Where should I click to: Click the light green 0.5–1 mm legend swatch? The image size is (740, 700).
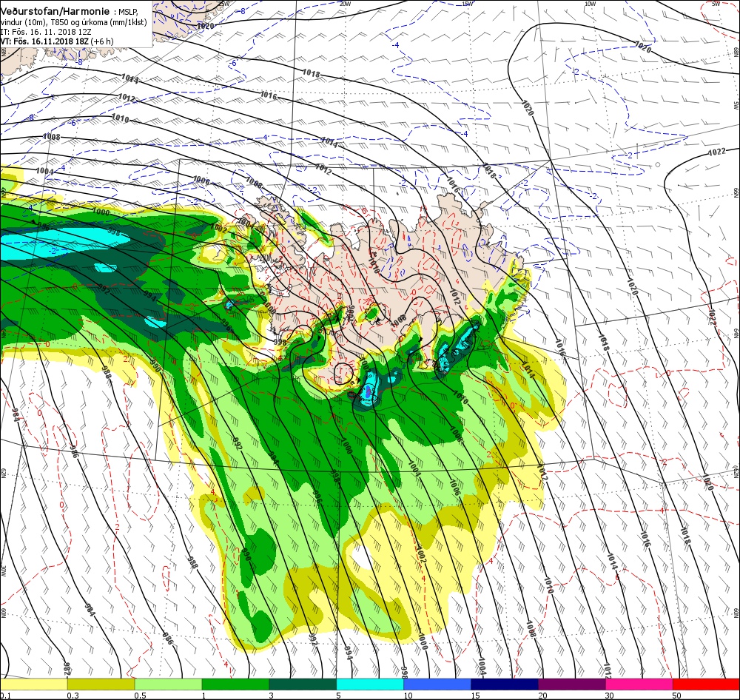[x=168, y=684]
